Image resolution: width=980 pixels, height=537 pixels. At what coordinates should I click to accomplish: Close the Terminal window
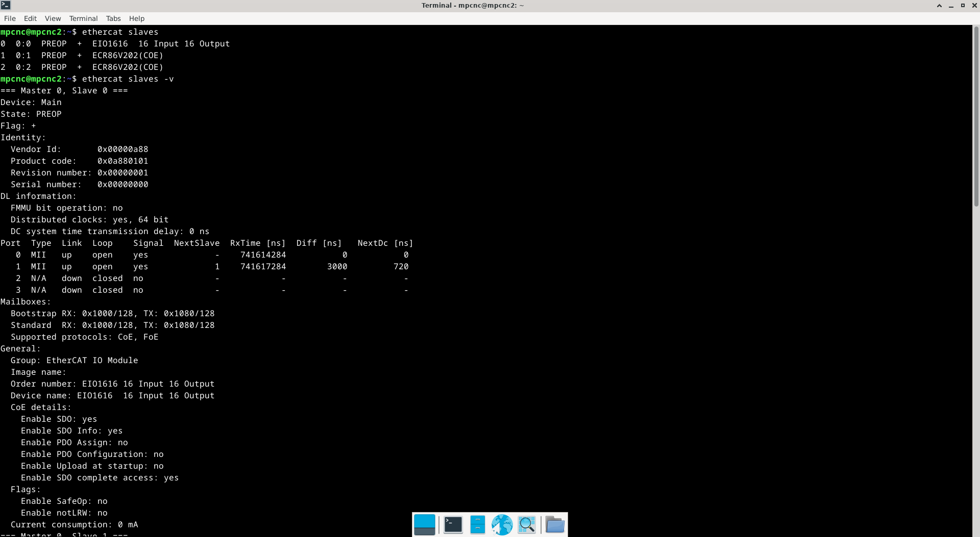(974, 6)
